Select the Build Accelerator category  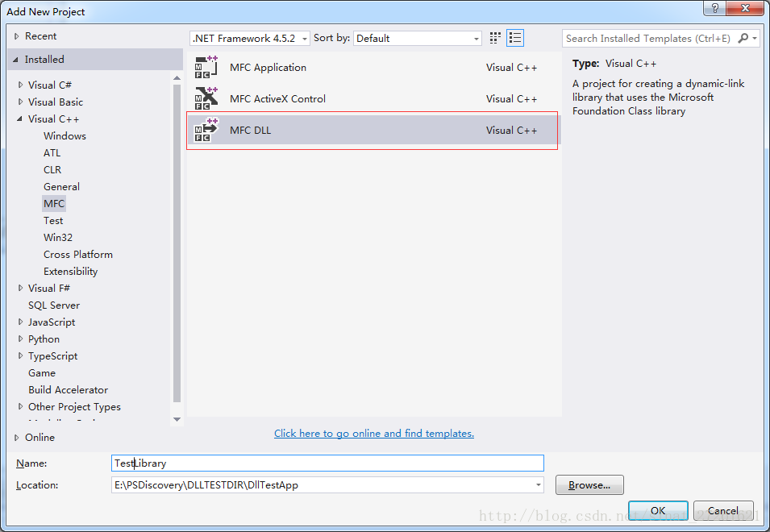(x=69, y=389)
